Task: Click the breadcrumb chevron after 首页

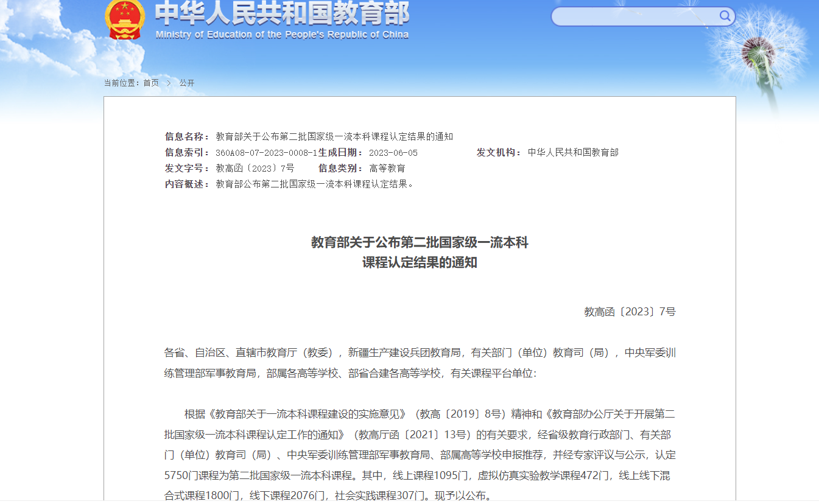Action: pos(169,83)
